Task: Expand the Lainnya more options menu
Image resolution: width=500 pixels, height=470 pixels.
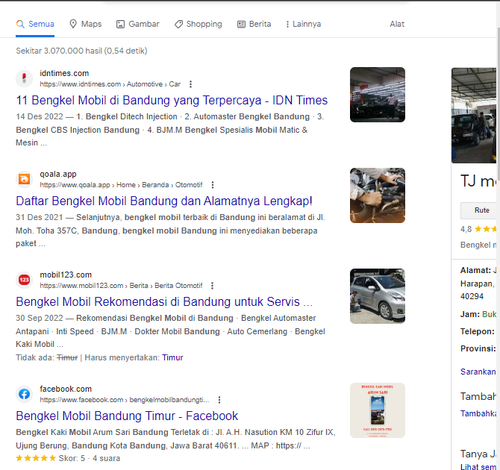Action: click(x=303, y=24)
